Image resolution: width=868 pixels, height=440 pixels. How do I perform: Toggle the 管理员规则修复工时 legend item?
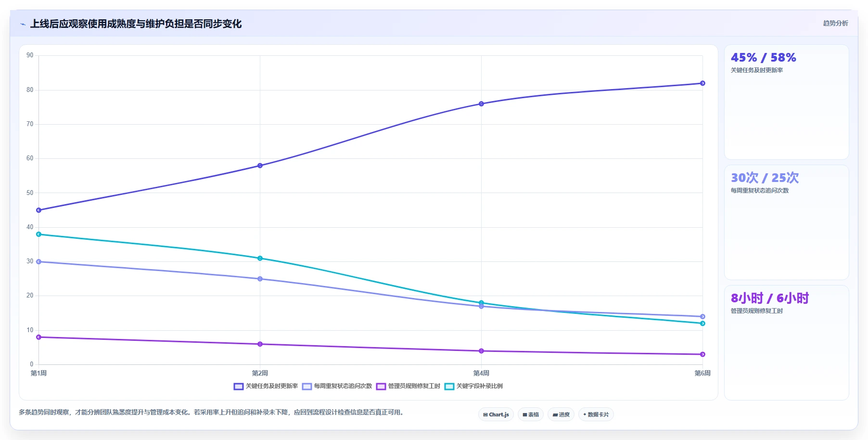pos(408,386)
